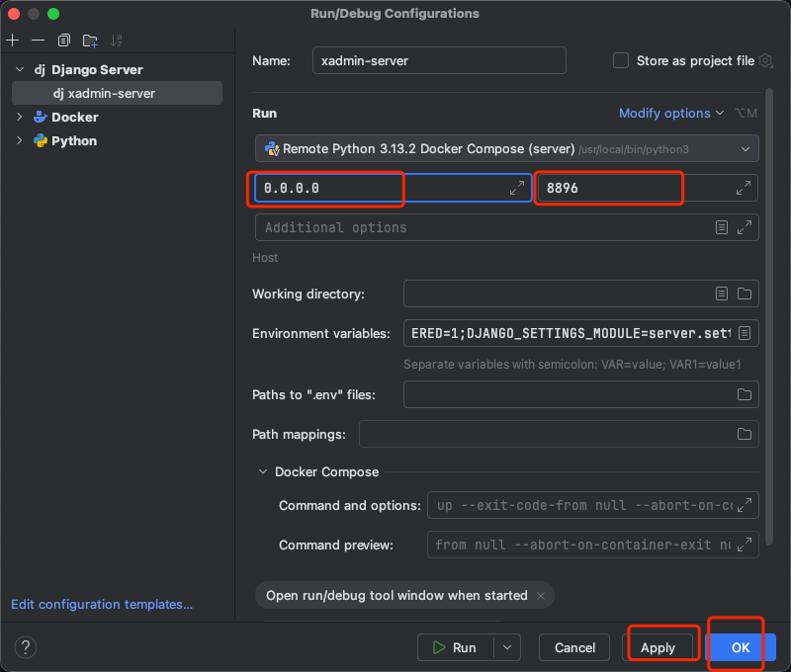Open the Python interpreter dropdown

[x=506, y=148]
